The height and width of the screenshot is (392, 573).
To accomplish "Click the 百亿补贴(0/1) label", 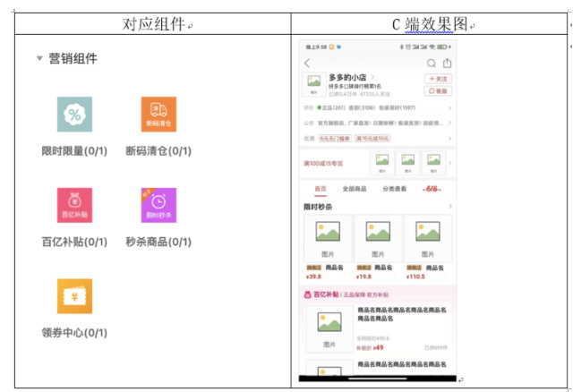I will click(x=74, y=242).
